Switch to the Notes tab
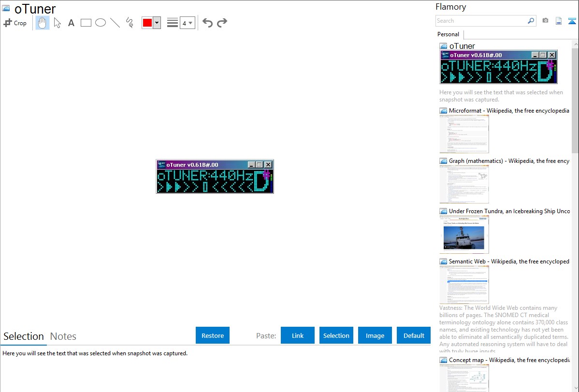Image resolution: width=579 pixels, height=392 pixels. pyautogui.click(x=63, y=336)
